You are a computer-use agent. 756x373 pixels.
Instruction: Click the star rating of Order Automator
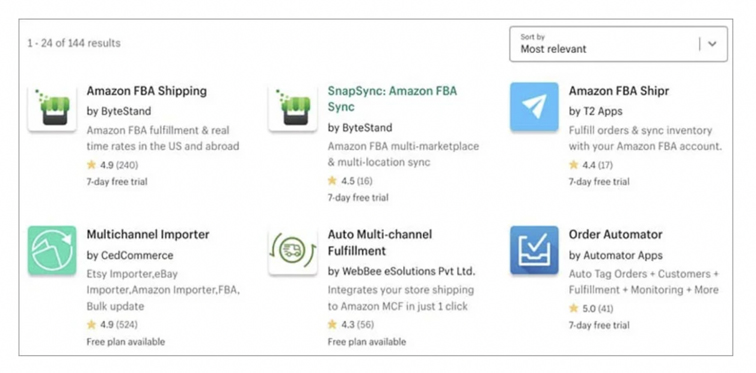pyautogui.click(x=591, y=308)
